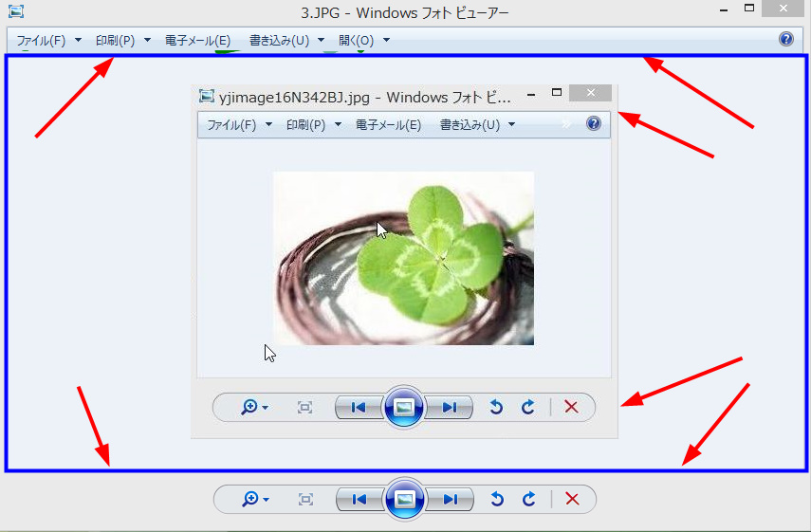Image resolution: width=811 pixels, height=532 pixels.
Task: Click previous image in the yjimage16N342BJ.jpg window
Action: coord(359,408)
